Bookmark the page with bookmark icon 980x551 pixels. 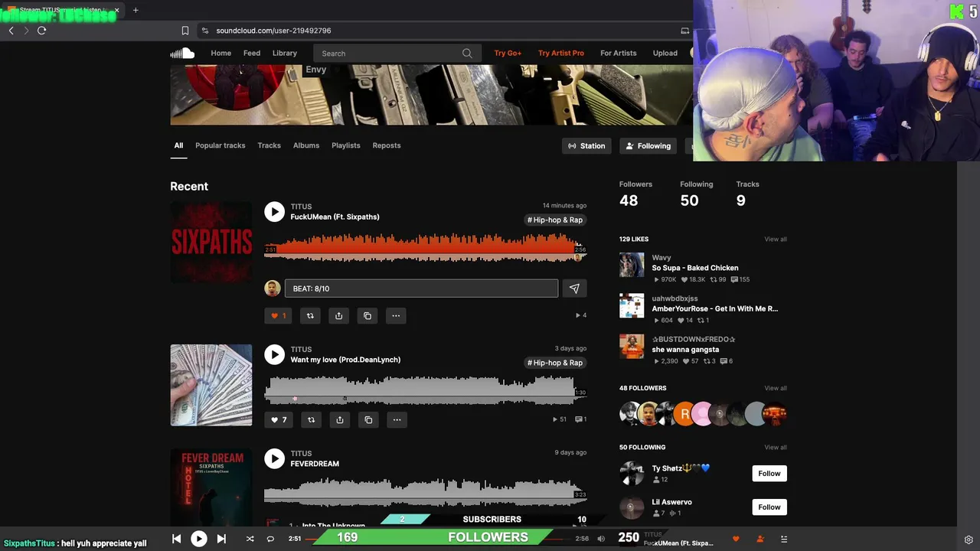tap(185, 31)
